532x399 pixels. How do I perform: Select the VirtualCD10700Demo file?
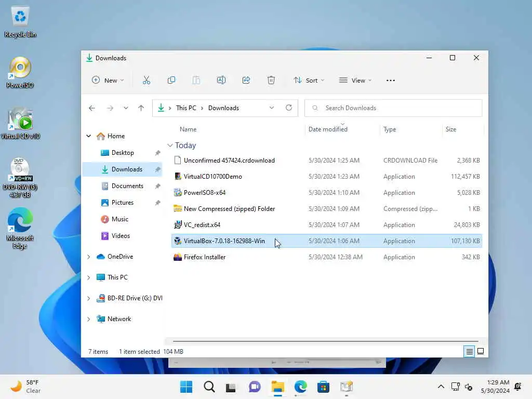click(327, 177)
